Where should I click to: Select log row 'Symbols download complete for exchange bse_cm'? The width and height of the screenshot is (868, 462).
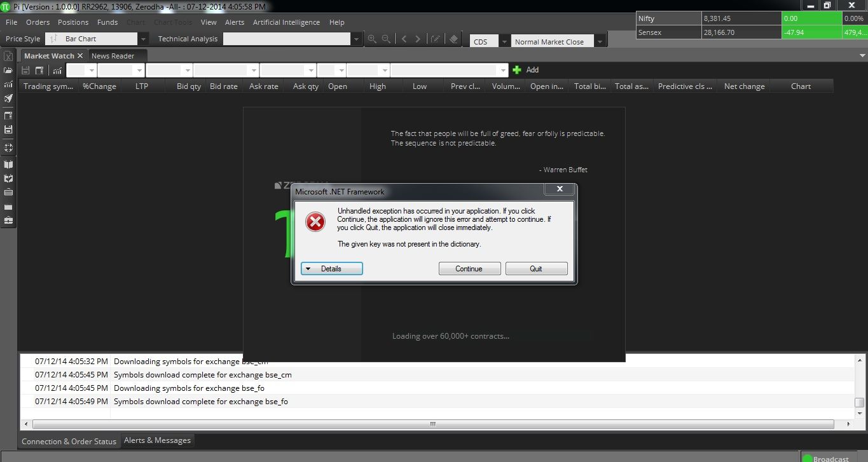[x=437, y=375]
